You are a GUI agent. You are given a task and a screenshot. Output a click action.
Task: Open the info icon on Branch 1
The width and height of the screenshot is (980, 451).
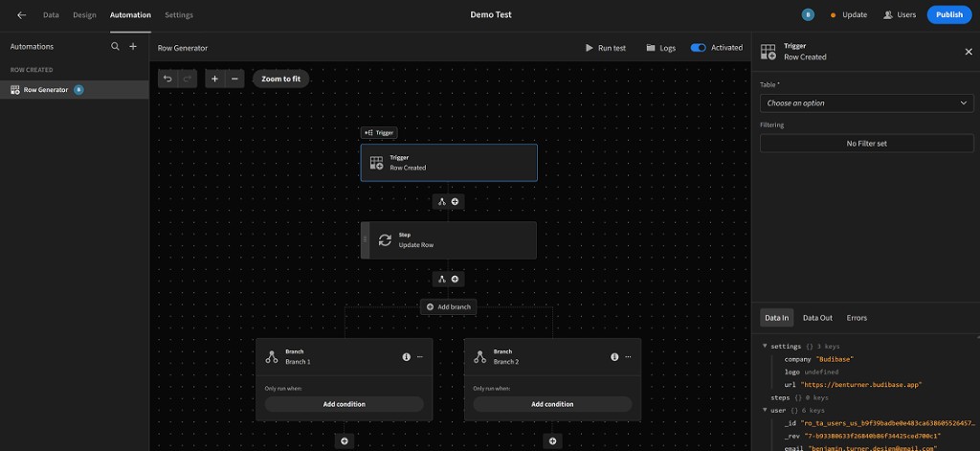[x=406, y=356]
